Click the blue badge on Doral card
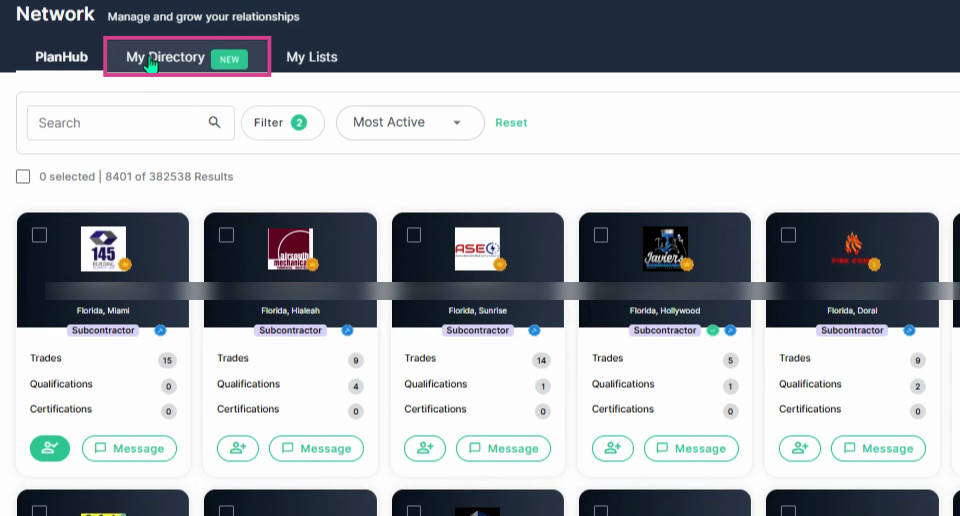 pos(909,331)
